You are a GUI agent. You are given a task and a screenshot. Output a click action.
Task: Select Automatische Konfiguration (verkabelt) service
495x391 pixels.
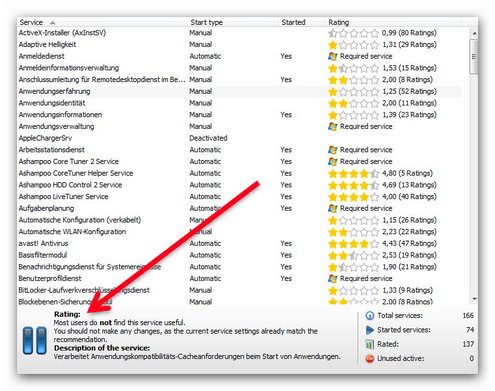pyautogui.click(x=80, y=220)
